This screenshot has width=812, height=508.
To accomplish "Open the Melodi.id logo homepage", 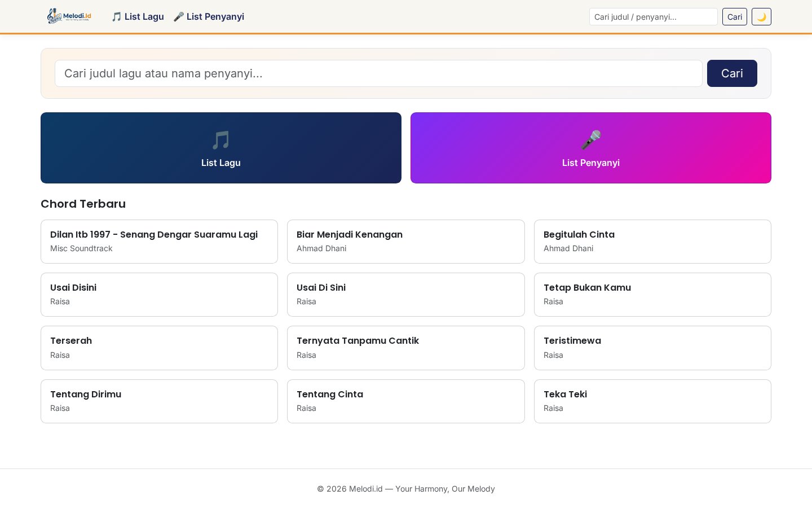I will 69,16.
